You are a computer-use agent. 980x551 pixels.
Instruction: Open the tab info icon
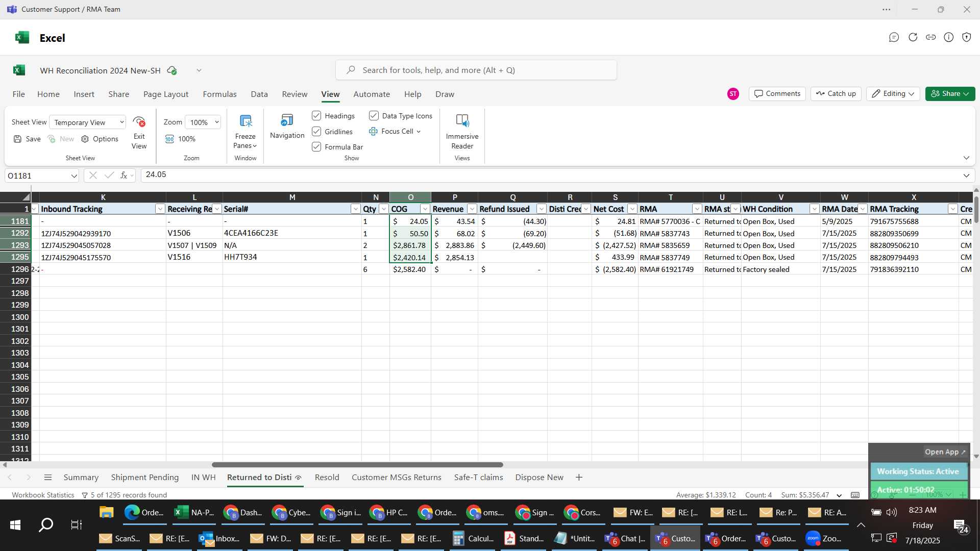click(x=949, y=37)
